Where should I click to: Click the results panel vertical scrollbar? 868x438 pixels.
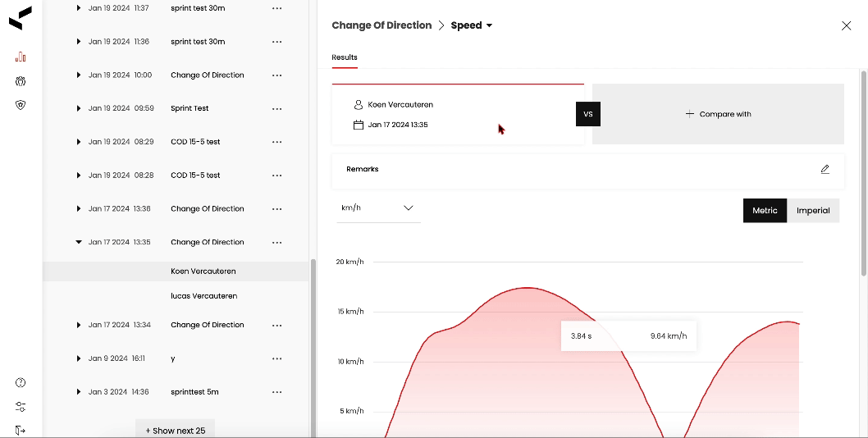864,173
